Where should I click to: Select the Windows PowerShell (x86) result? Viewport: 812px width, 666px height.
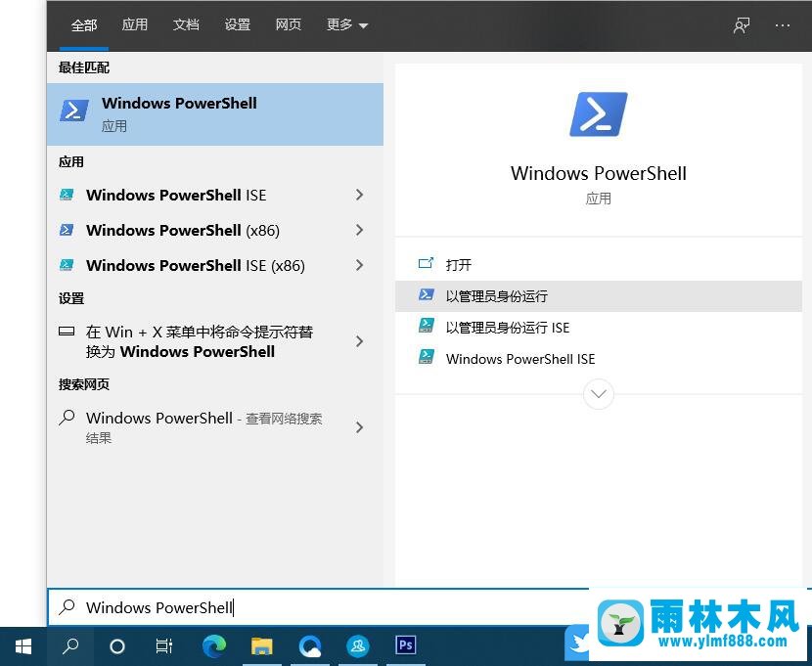(x=183, y=230)
